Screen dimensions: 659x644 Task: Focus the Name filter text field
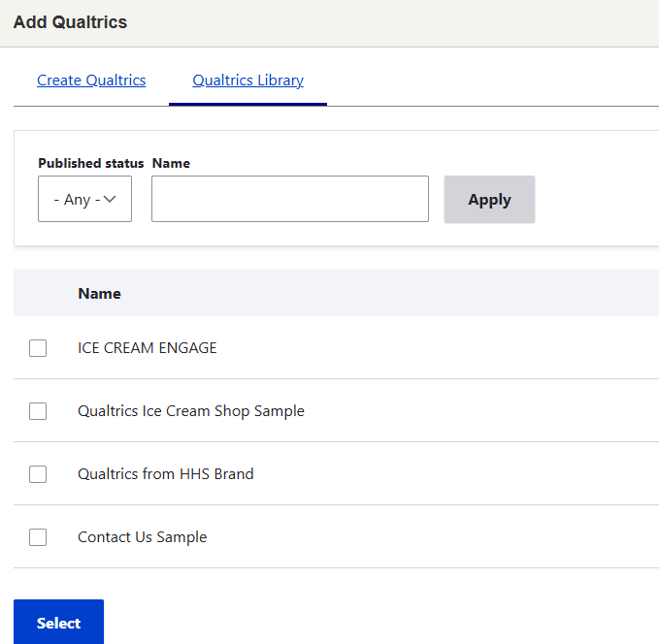289,199
